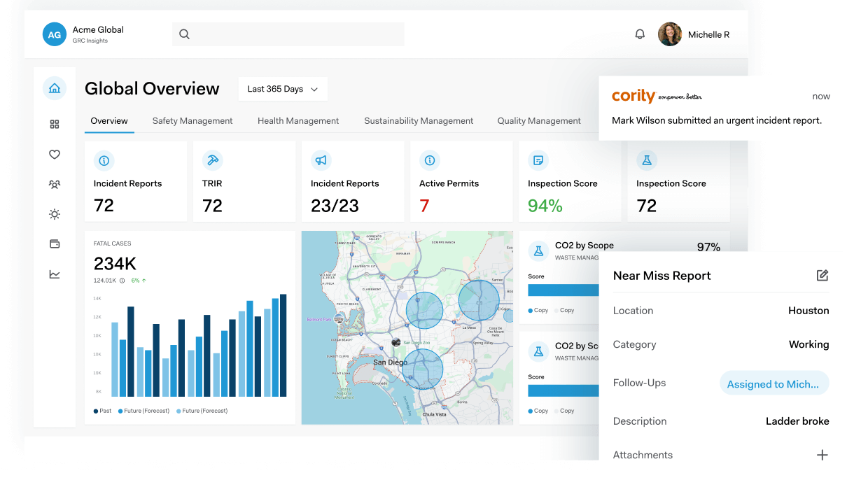Go to Sustainability Management tab
The image size is (868, 487).
point(419,121)
